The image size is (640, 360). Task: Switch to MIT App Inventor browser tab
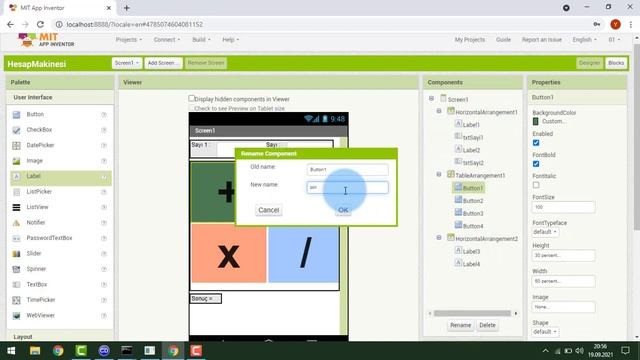[x=59, y=8]
